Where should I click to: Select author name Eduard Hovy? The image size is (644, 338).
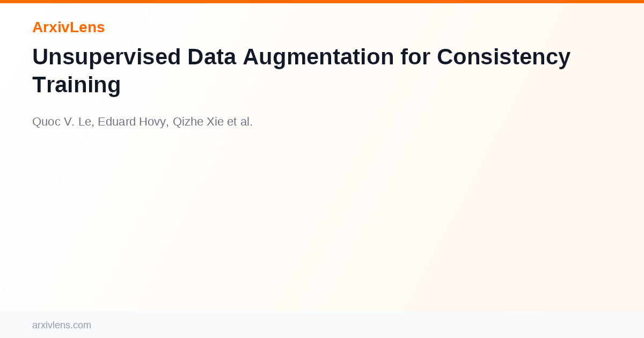coord(133,122)
